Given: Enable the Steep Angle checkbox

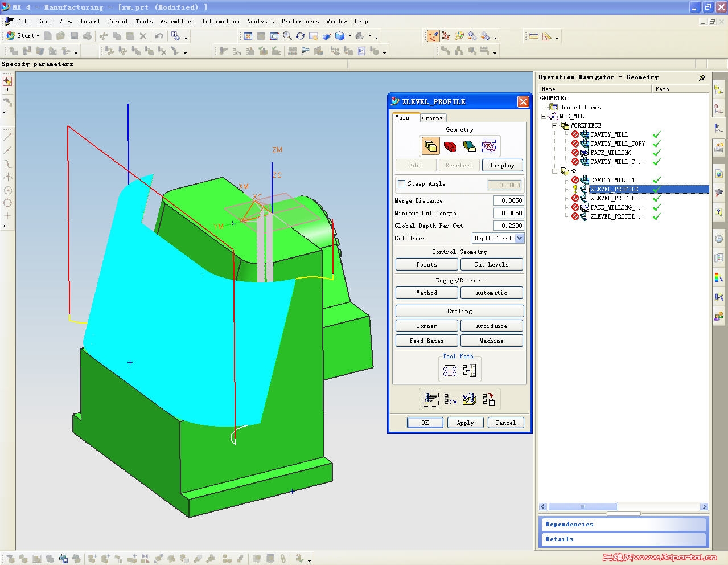Looking at the screenshot, I should [401, 183].
